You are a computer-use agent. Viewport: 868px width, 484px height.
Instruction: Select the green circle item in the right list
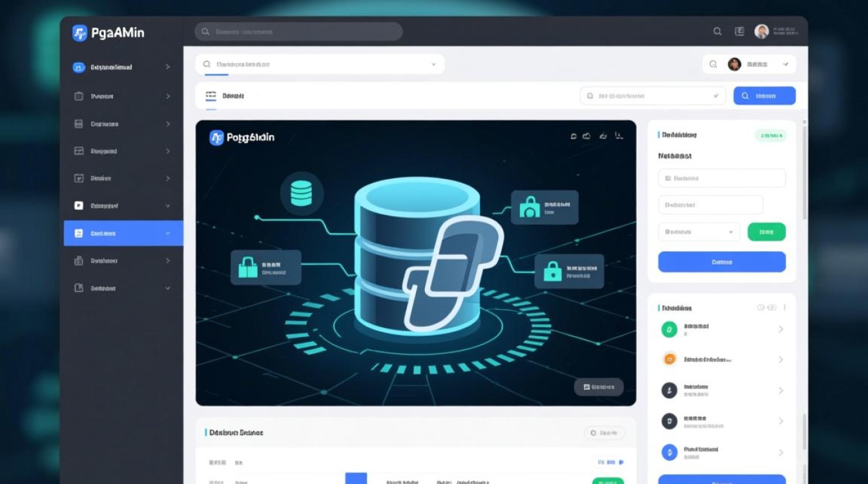coord(668,330)
